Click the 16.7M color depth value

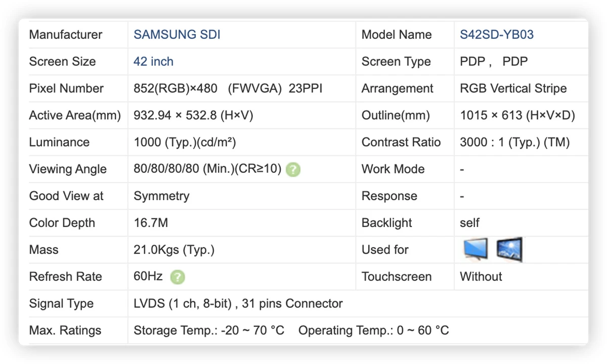click(x=150, y=223)
